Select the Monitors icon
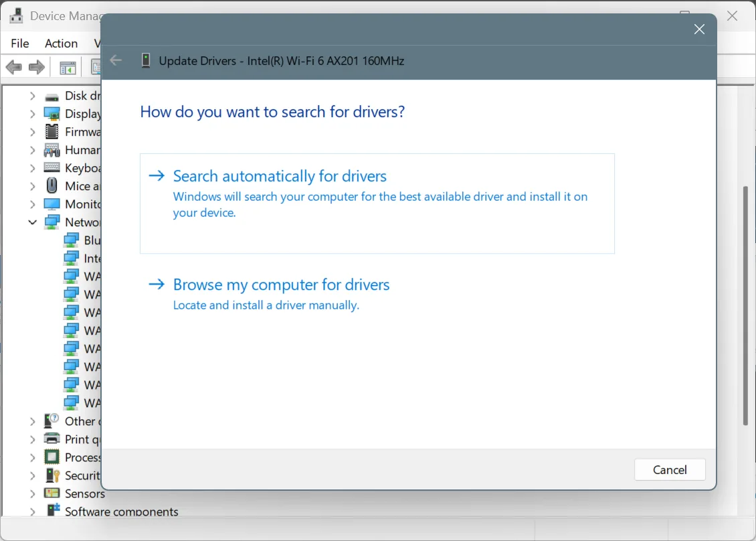Screen dimensions: 756x541 (52, 204)
